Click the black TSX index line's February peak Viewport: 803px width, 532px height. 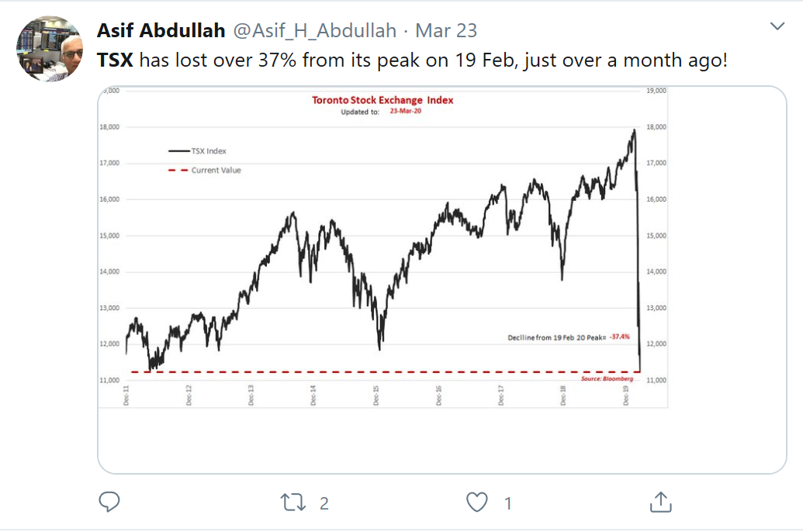634,130
